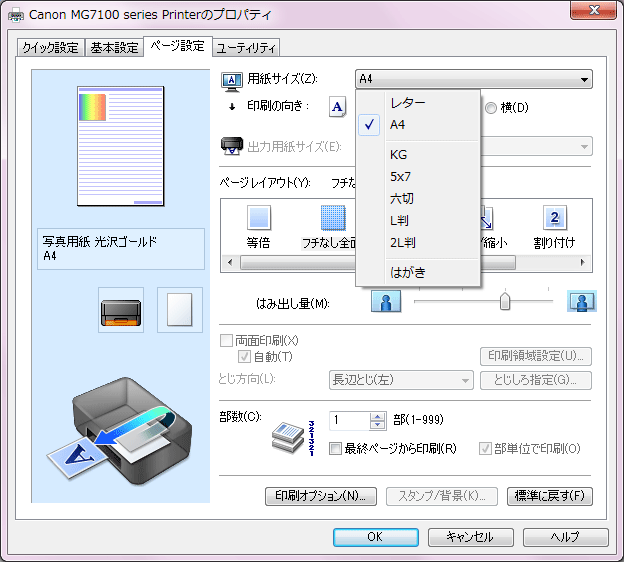Click the large extension amount person icon
This screenshot has width=624, height=562.
[x=581, y=301]
